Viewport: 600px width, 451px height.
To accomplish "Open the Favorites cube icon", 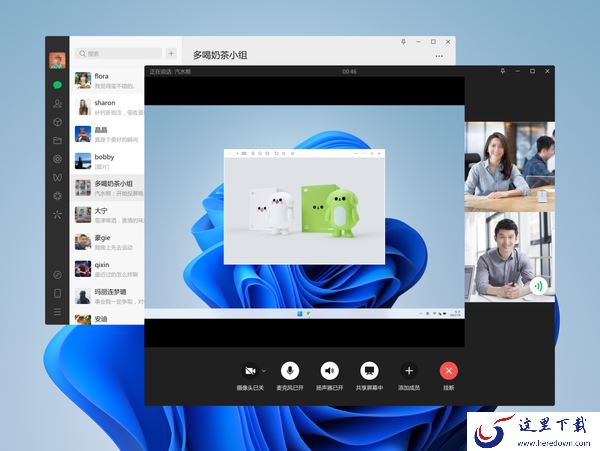I will [57, 122].
